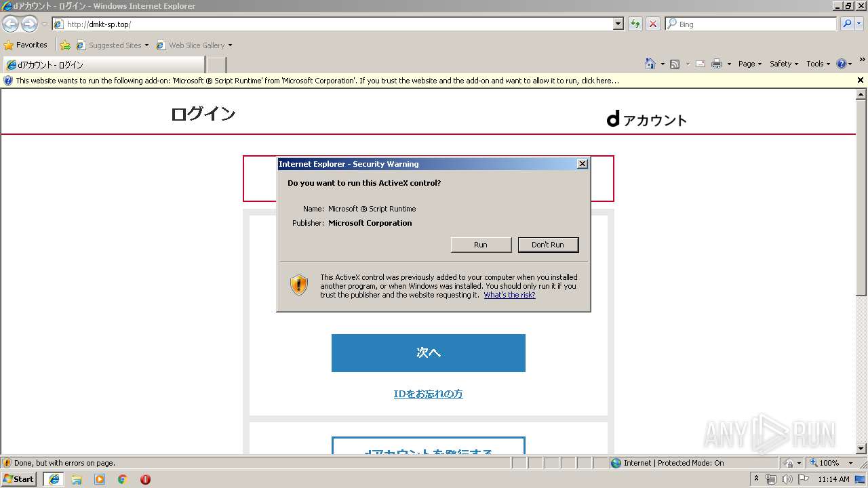The height and width of the screenshot is (488, 868).
Task: Click the dアカウント logo
Action: click(x=646, y=119)
